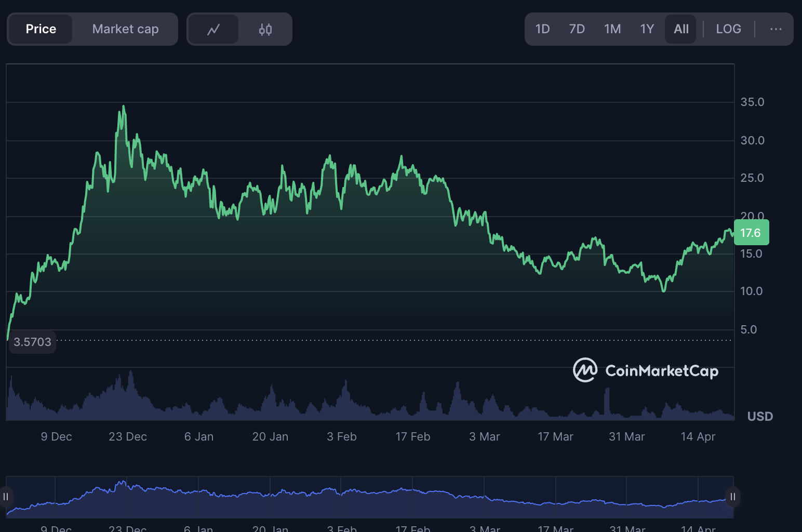
Task: Click the USD currency label
Action: pyautogui.click(x=759, y=417)
